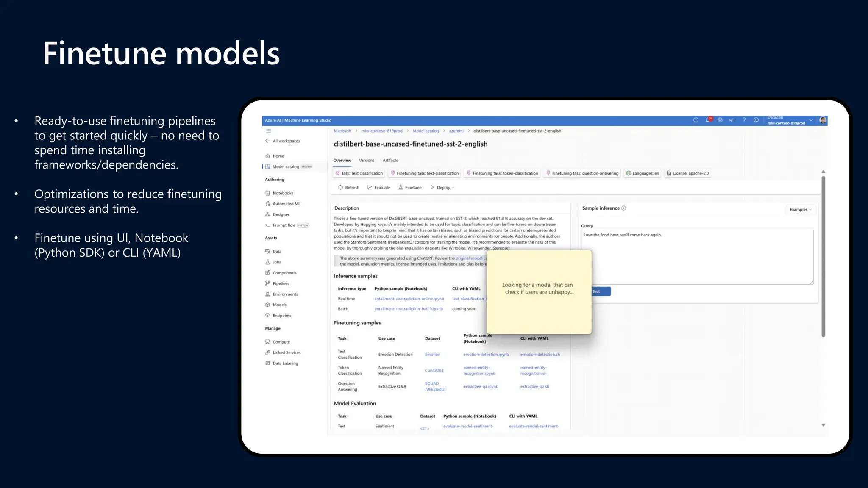Screen dimensions: 868x488
Task: Open extractive-qa.sh CLI link
Action: click(x=534, y=387)
